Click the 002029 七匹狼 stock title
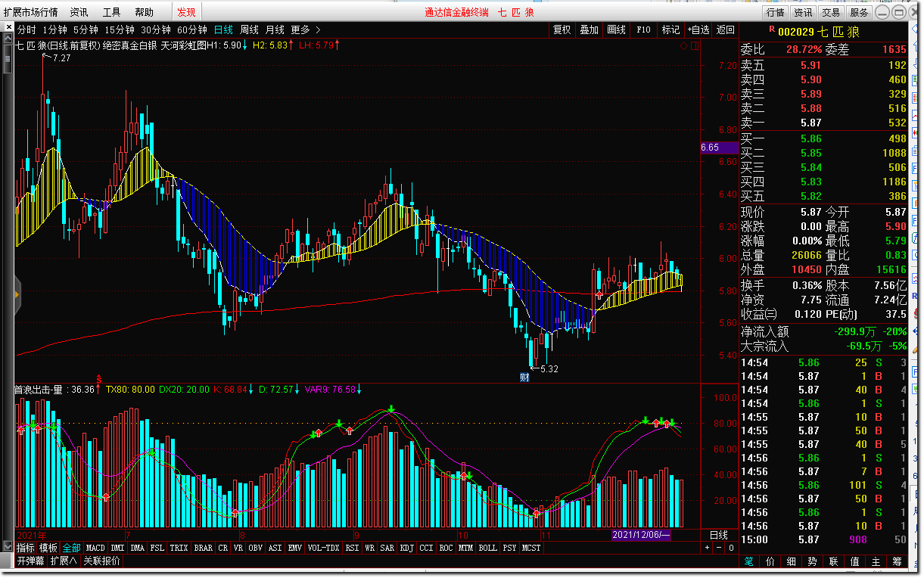Image resolution: width=924 pixels, height=578 pixels. [x=819, y=31]
